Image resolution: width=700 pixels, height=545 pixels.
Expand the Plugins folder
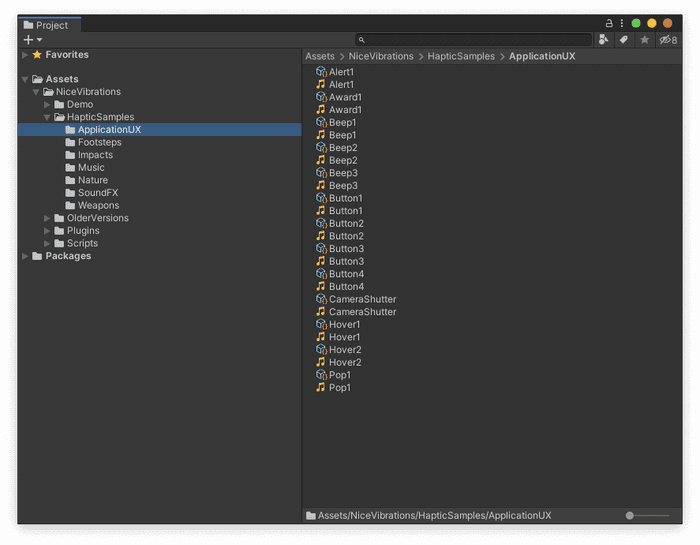pos(47,231)
